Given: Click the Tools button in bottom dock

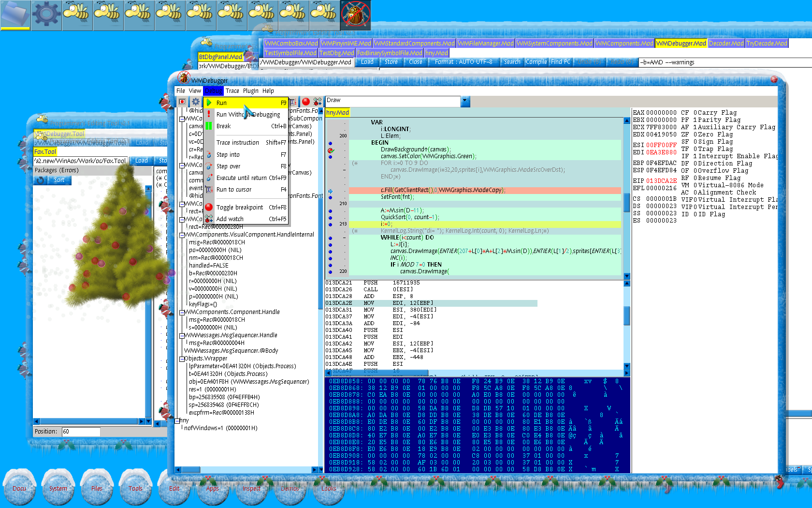Looking at the screenshot, I should [135, 487].
